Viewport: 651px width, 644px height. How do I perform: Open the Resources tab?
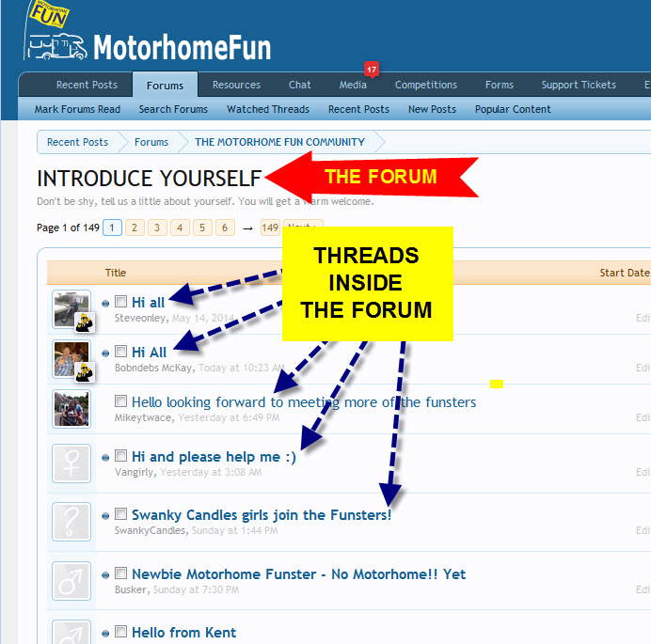pyautogui.click(x=236, y=85)
